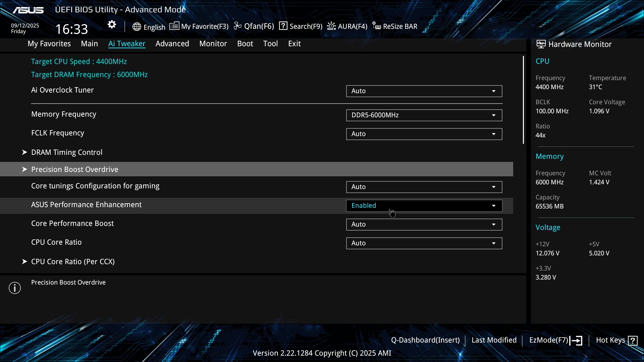Open Memory Frequency DDR5-6000MHz dropdown
This screenshot has height=362, width=644.
pyautogui.click(x=424, y=115)
